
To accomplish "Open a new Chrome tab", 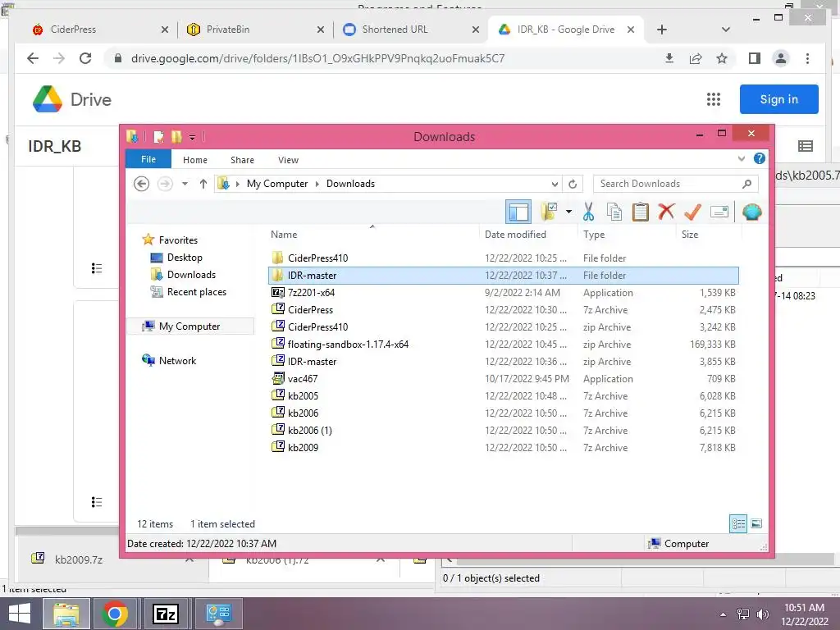I will click(662, 30).
